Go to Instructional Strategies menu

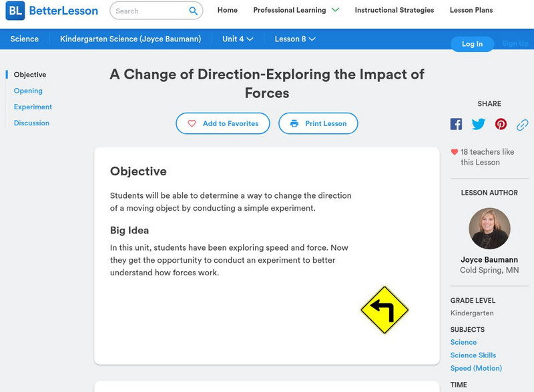coord(394,11)
